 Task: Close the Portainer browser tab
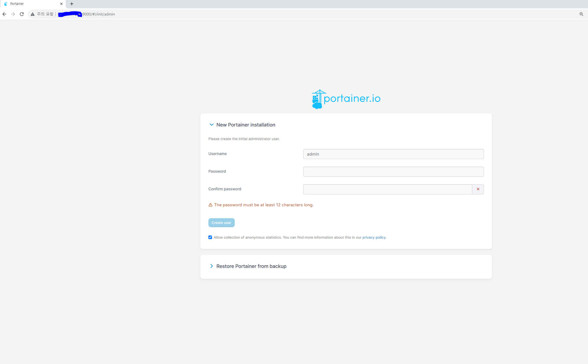pos(61,4)
